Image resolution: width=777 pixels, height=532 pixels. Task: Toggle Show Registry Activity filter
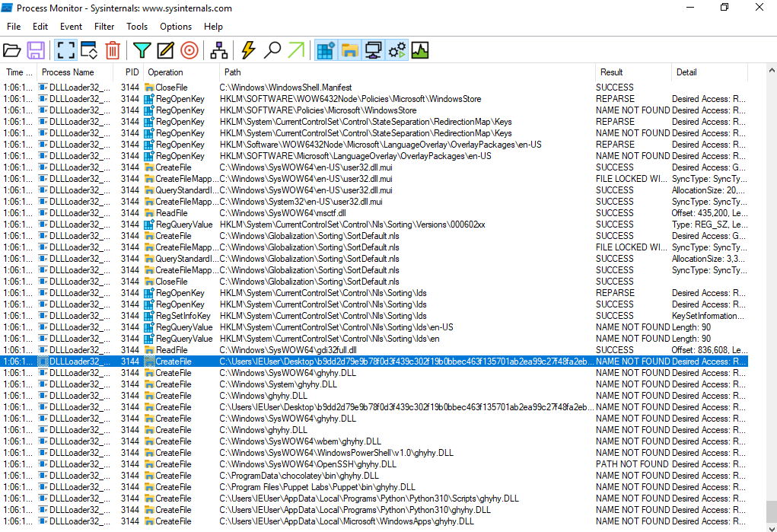point(326,50)
